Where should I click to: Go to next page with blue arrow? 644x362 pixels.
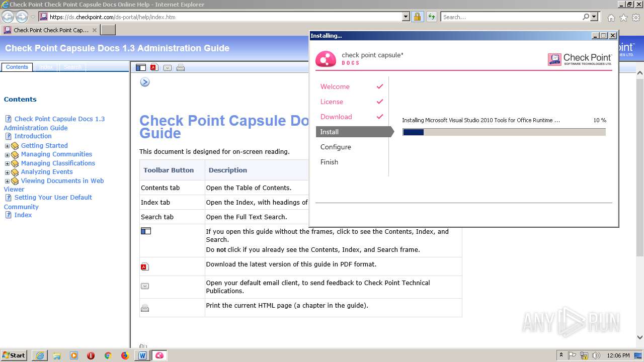pyautogui.click(x=145, y=82)
